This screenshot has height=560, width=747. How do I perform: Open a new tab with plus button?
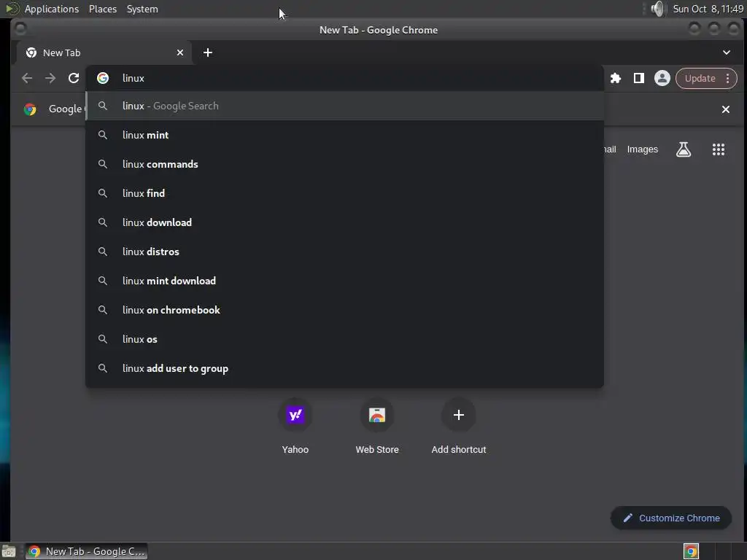click(208, 52)
